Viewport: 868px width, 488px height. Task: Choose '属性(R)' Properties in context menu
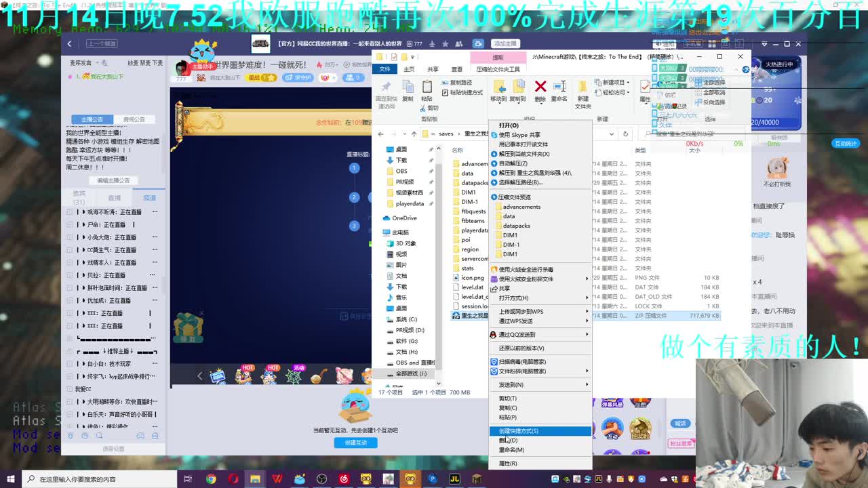click(508, 464)
